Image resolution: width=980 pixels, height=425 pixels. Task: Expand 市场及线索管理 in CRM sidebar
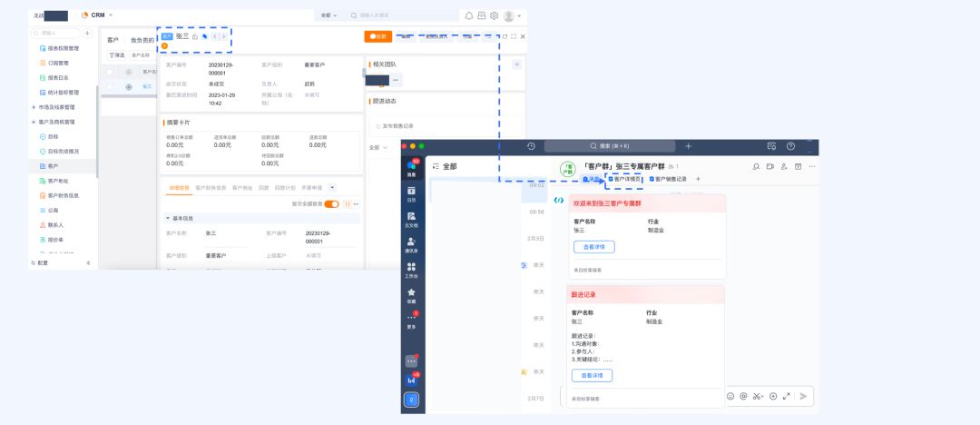pos(34,107)
